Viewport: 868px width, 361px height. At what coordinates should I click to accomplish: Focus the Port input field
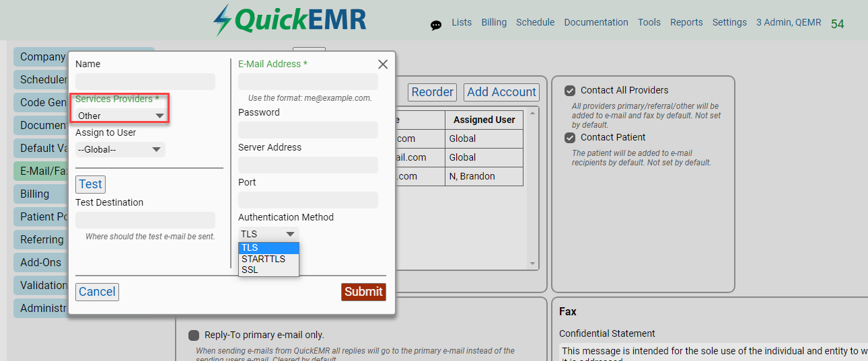[308, 200]
